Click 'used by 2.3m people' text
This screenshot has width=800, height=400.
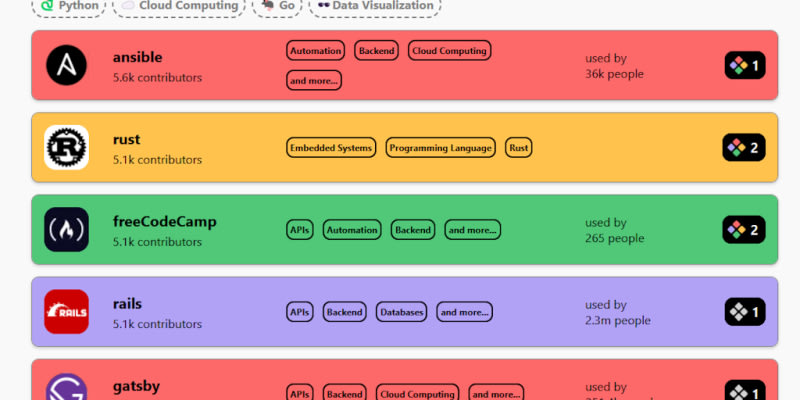tap(618, 313)
